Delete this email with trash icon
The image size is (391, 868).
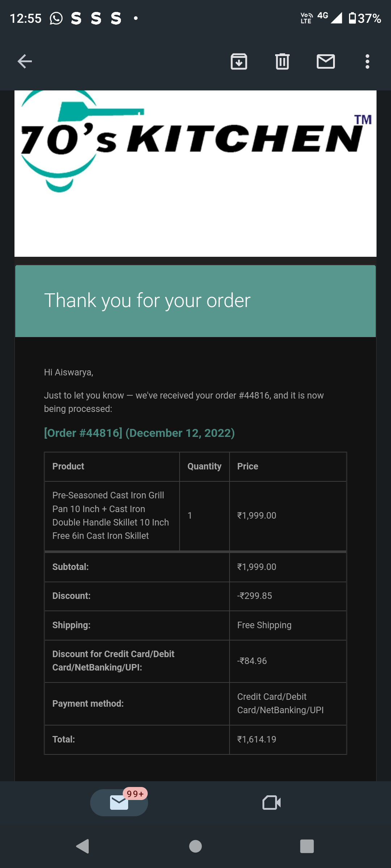[x=282, y=61]
